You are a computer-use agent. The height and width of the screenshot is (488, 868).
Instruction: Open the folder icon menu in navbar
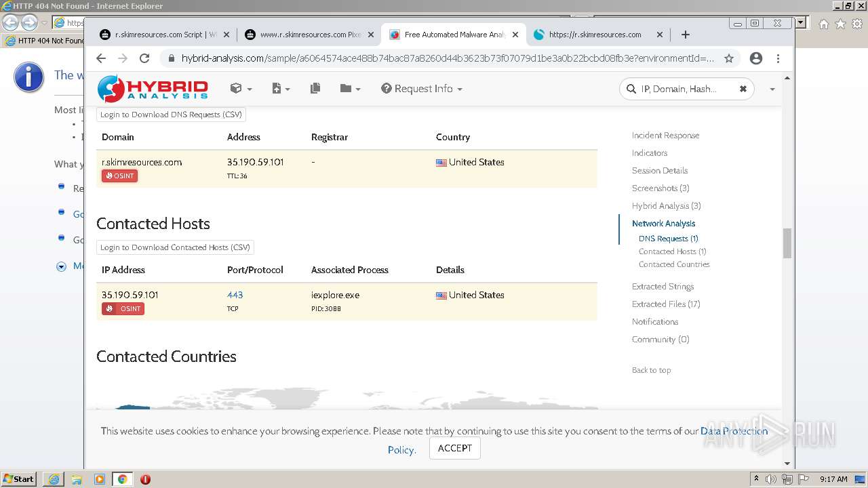(350, 89)
